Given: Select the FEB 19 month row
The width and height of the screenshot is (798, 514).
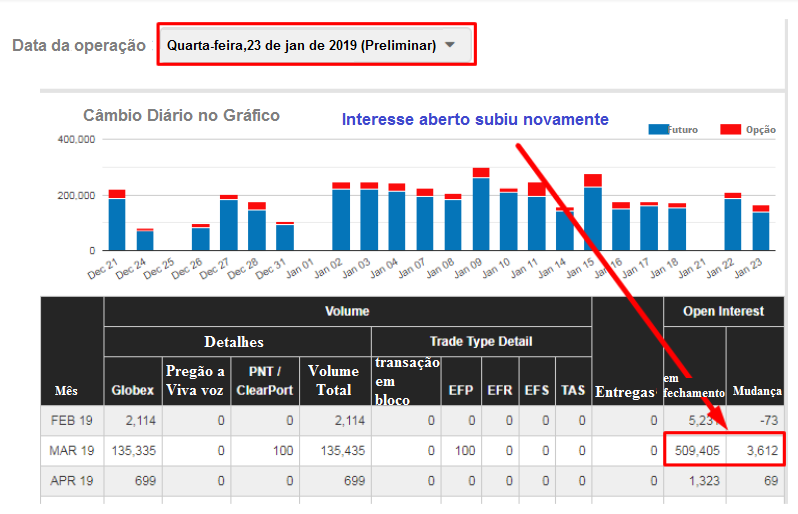Looking at the screenshot, I should coord(71,421).
